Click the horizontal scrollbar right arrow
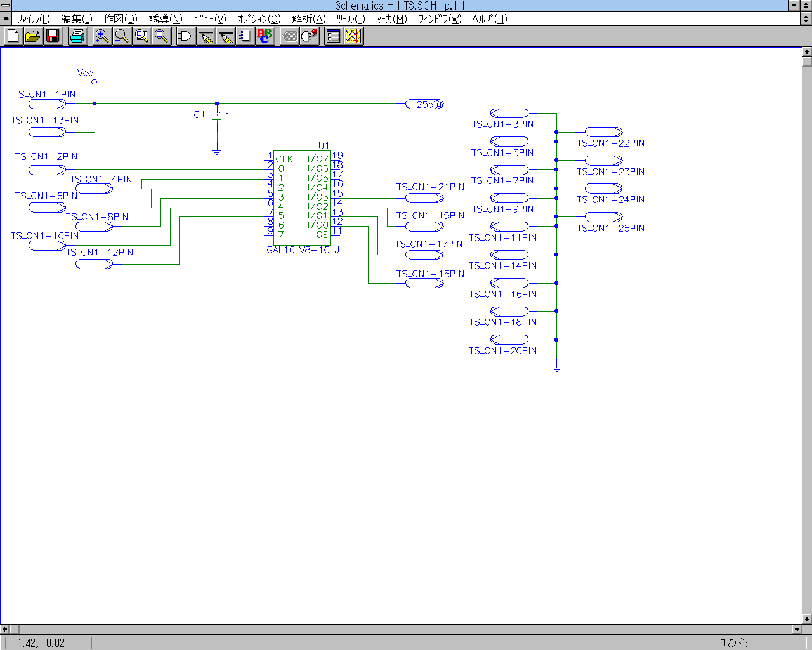812x650 pixels. pos(797,629)
